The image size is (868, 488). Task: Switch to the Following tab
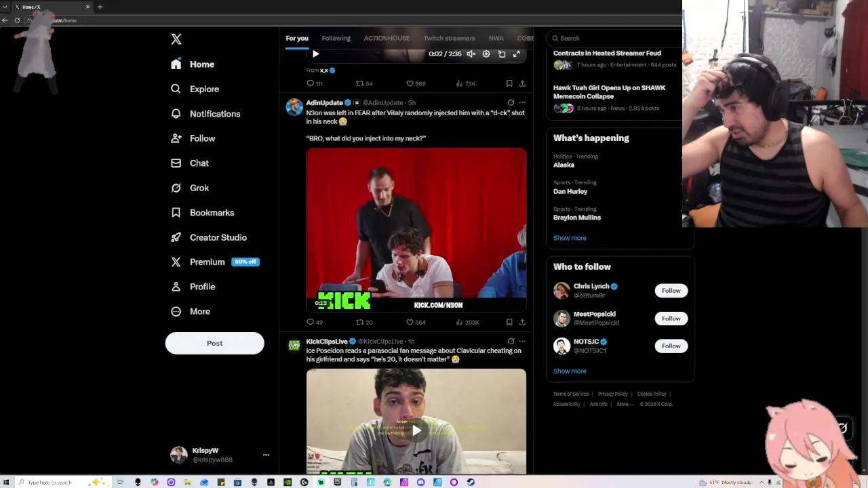tap(336, 38)
